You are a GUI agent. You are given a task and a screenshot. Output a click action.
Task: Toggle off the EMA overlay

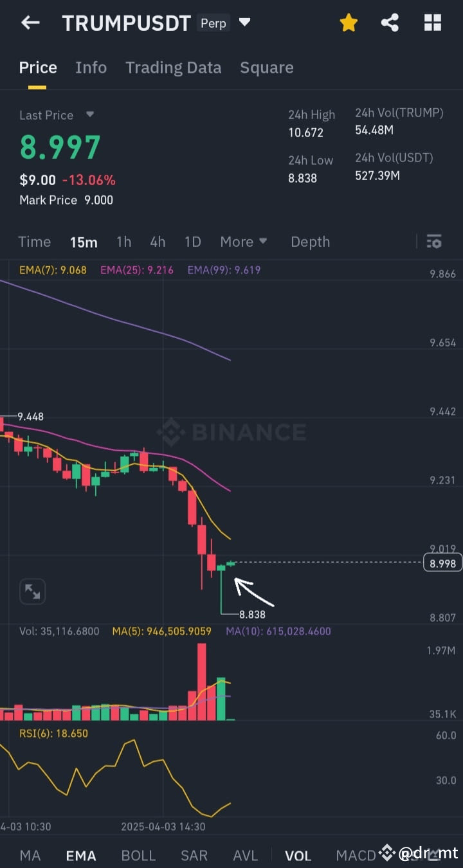click(x=80, y=855)
